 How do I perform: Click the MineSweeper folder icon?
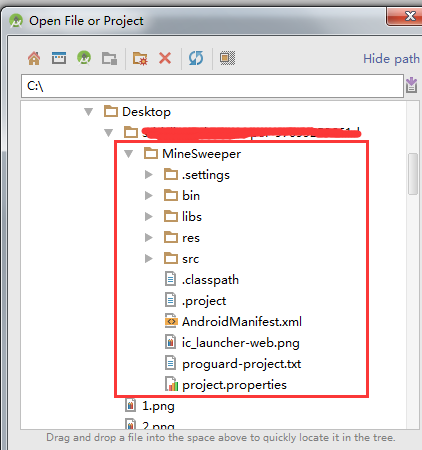(x=151, y=153)
